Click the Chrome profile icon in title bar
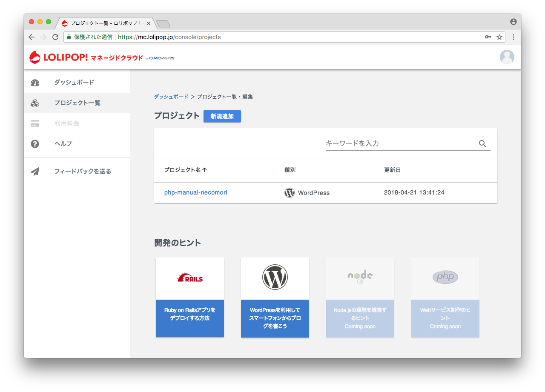Viewport: 545px width, 392px height. coord(513,22)
